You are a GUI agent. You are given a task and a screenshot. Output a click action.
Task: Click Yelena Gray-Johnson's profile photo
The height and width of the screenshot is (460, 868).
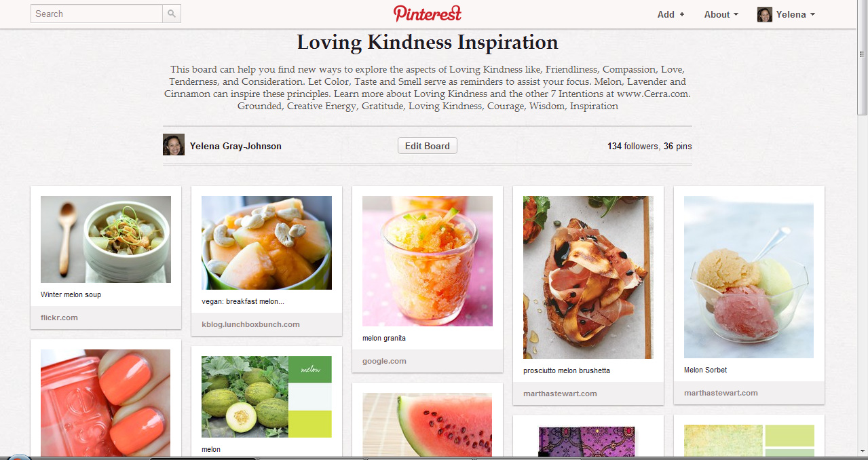174,145
